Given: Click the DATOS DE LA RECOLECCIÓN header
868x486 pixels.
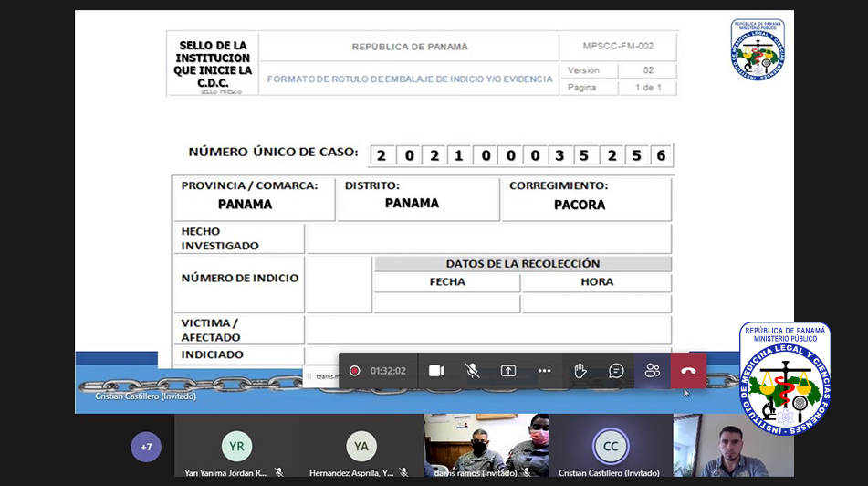Looking at the screenshot, I should tap(523, 264).
